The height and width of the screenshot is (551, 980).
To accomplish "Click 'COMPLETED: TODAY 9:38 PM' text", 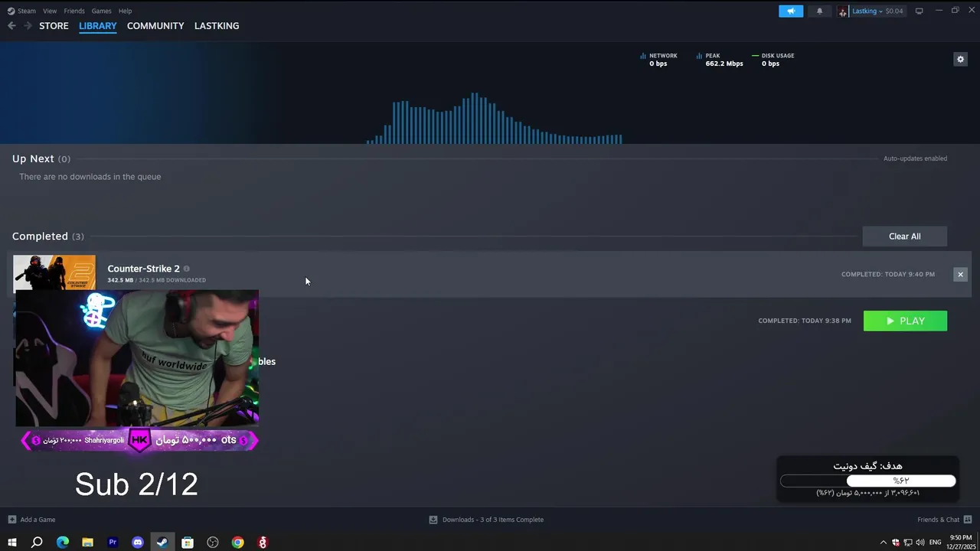I will pyautogui.click(x=805, y=321).
